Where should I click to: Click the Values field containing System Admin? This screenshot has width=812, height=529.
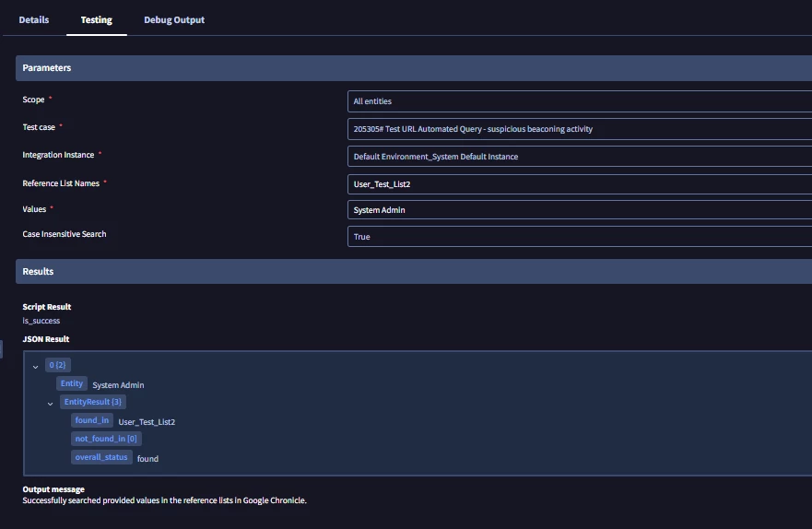pyautogui.click(x=580, y=209)
